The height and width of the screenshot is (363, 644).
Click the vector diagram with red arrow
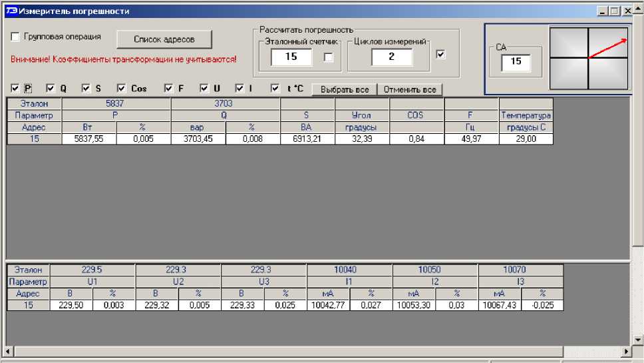589,58
